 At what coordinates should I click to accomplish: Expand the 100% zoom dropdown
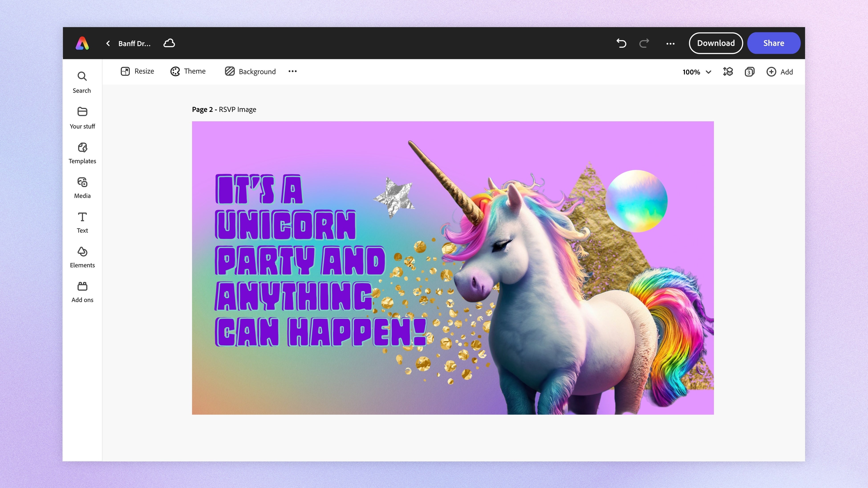coord(696,72)
